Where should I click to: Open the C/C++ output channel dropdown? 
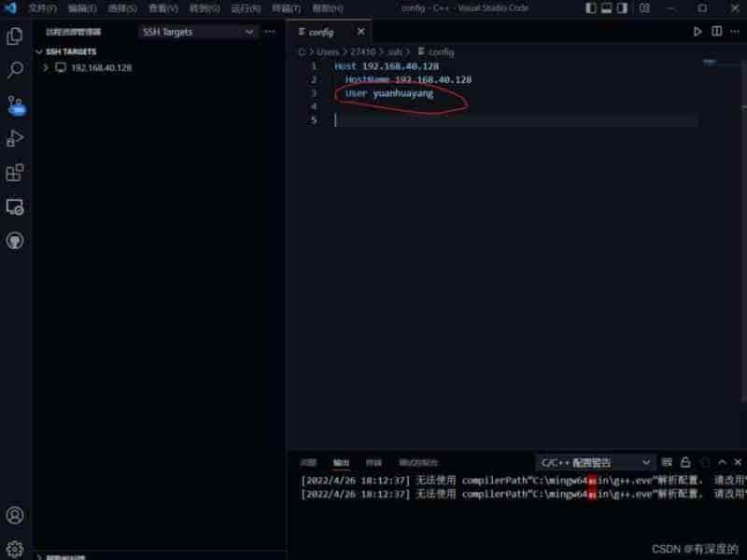coord(596,462)
